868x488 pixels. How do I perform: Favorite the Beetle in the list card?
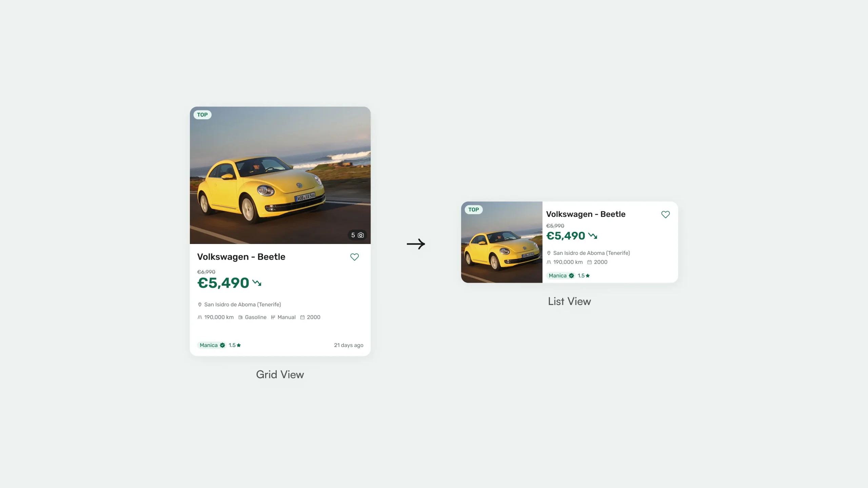tap(666, 215)
